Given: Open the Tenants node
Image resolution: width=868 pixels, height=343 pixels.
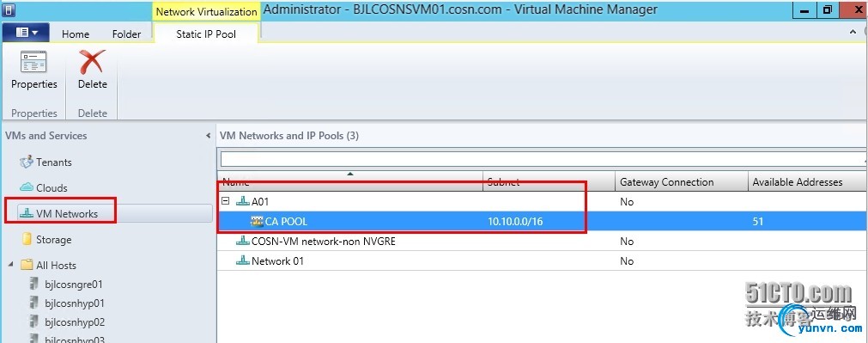Looking at the screenshot, I should (x=54, y=162).
